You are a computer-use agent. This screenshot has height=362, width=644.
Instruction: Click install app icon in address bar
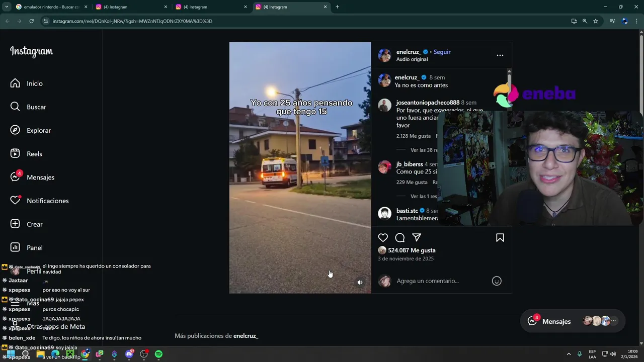574,21
